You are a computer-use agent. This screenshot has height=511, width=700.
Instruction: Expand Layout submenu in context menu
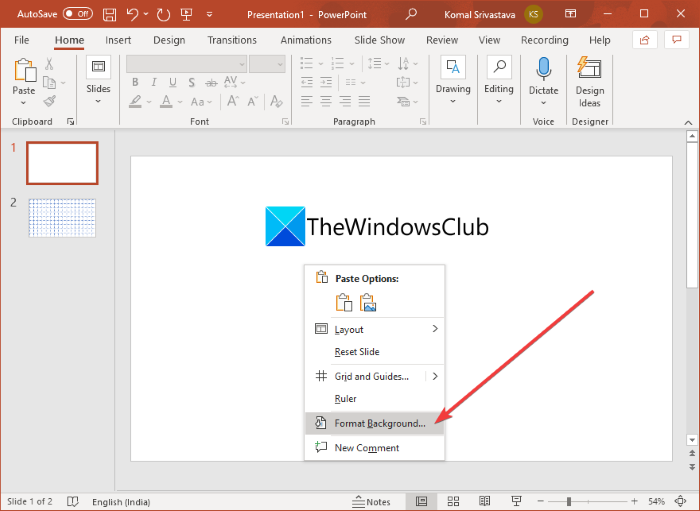coord(435,329)
